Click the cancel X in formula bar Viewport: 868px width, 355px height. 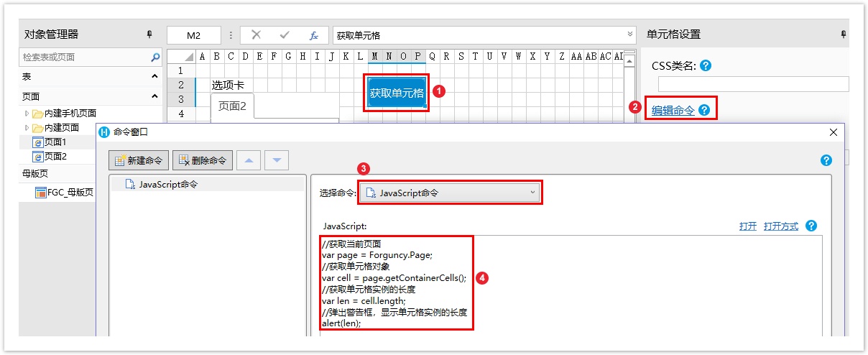256,35
